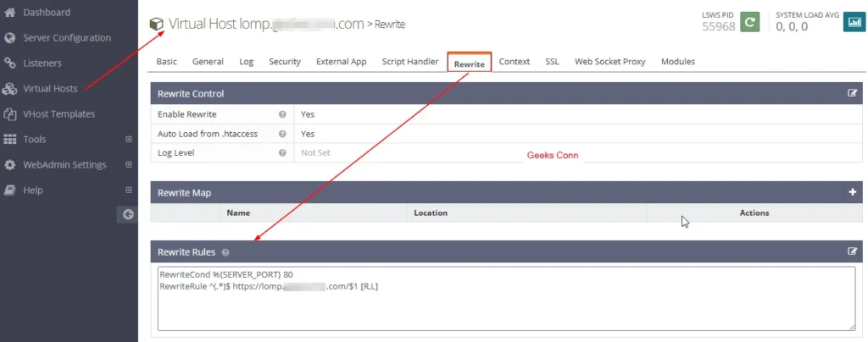Image resolution: width=868 pixels, height=342 pixels.
Task: Click the Location column header in Rewrite Map
Action: (x=431, y=212)
